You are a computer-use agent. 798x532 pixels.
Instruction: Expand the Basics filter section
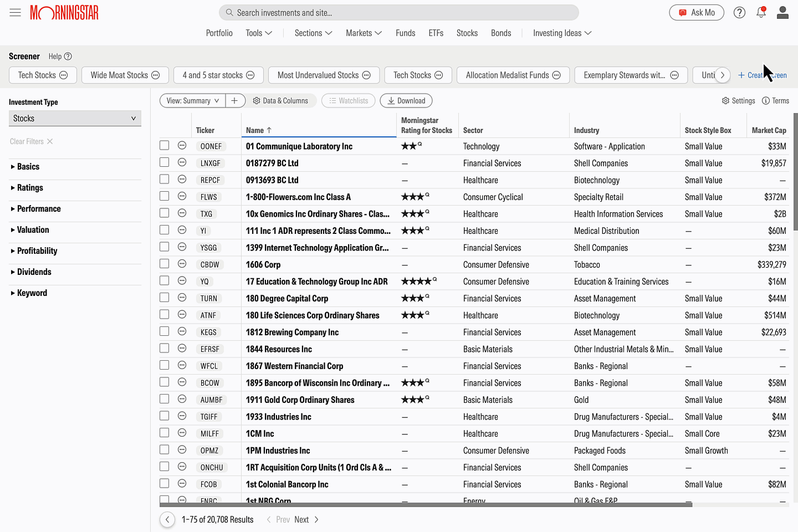[x=25, y=167]
